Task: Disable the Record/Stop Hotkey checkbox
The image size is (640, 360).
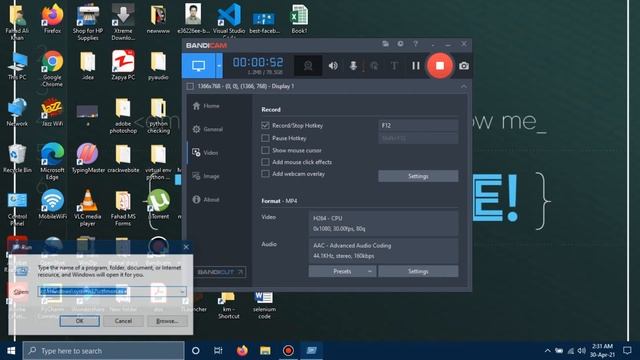Action: click(x=265, y=126)
